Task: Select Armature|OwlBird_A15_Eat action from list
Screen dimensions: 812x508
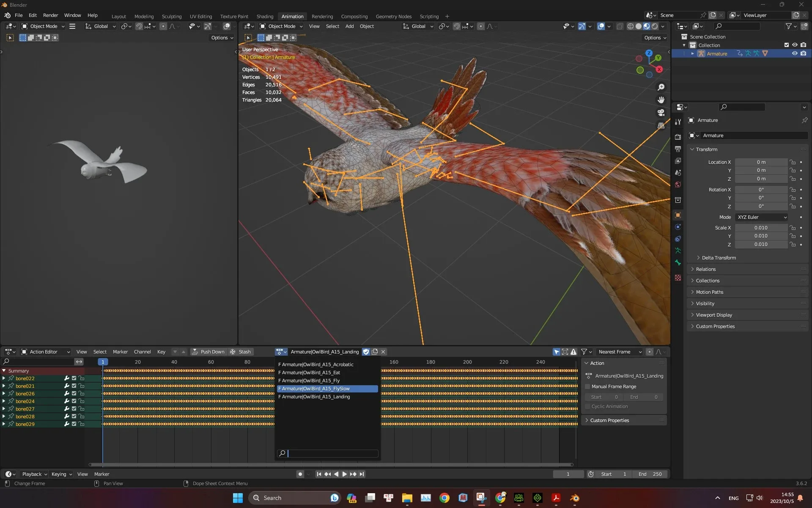Action: (327, 373)
